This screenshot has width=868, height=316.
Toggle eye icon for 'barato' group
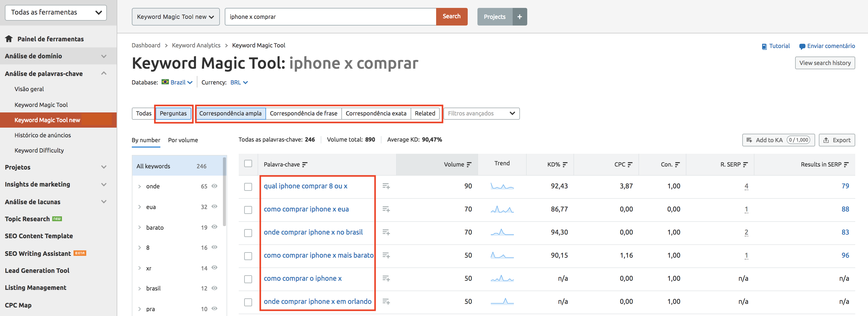pyautogui.click(x=214, y=227)
